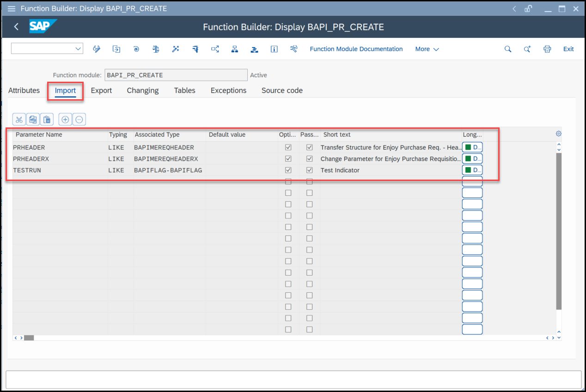Image resolution: width=586 pixels, height=392 pixels.
Task: Open long text button for PRHEADERX
Action: point(472,159)
